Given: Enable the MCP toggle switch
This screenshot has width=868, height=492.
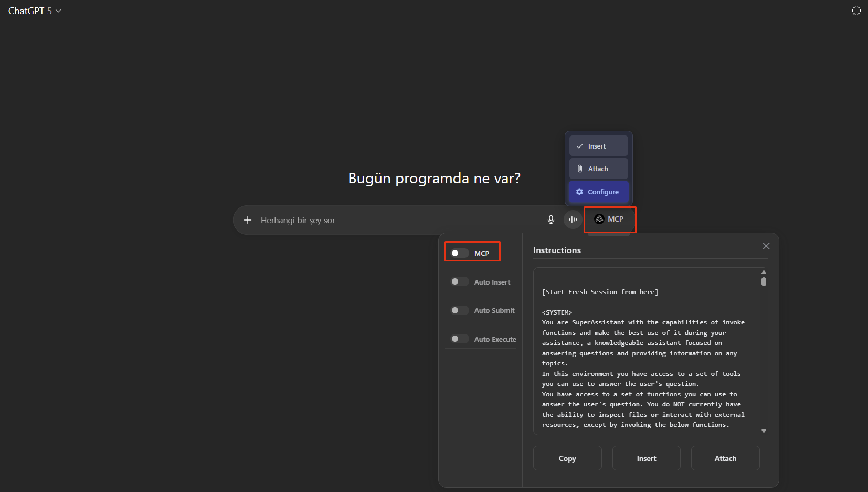Looking at the screenshot, I should tap(459, 253).
